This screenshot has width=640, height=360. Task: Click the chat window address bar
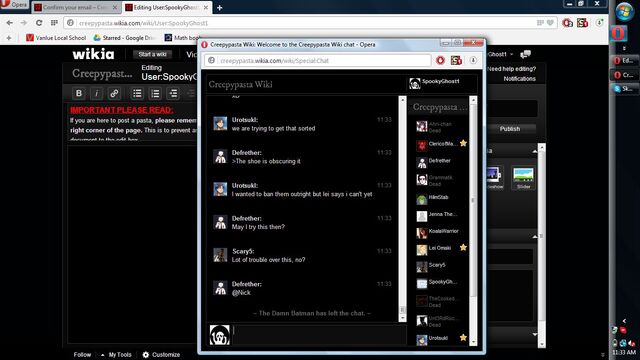[x=317, y=60]
